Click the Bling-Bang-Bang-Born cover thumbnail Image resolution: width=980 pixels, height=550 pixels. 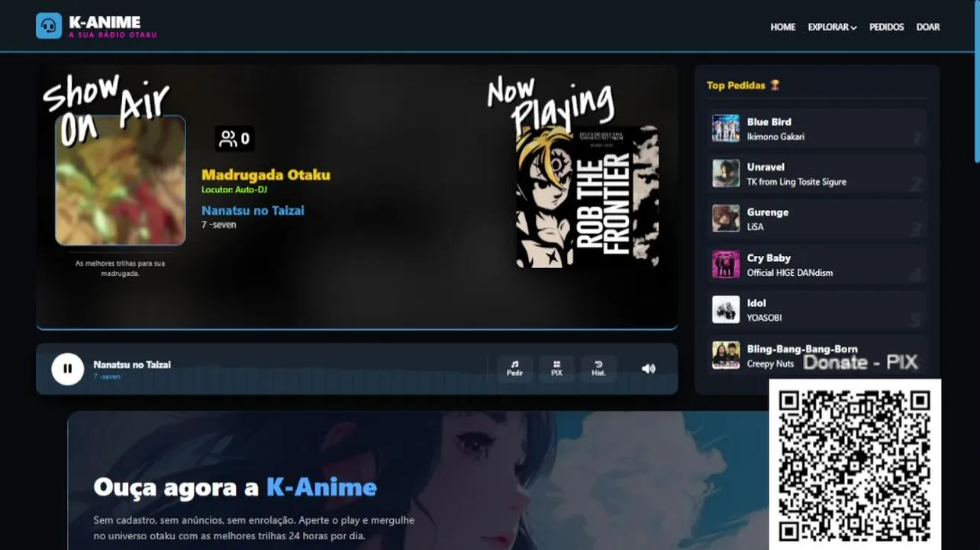click(726, 355)
